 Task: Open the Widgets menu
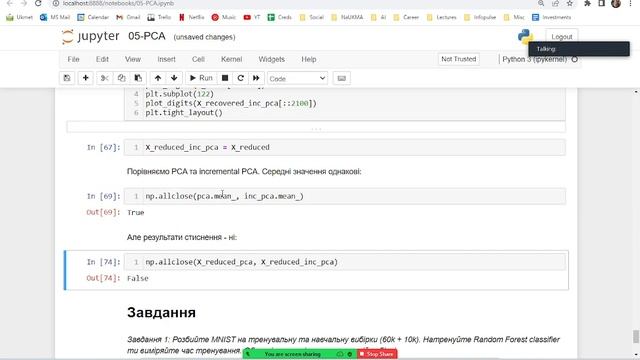pos(271,59)
